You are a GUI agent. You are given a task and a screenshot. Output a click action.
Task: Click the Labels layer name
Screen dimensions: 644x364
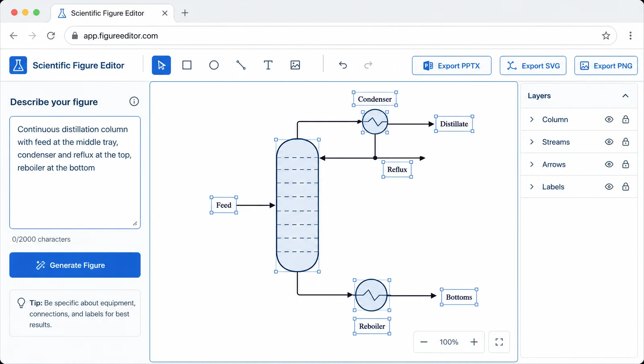pos(553,187)
